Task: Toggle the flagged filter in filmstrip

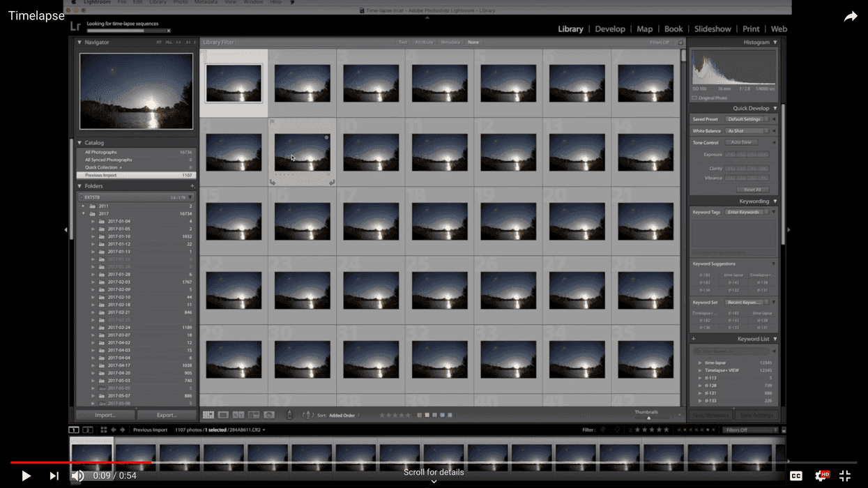Action: [603, 430]
